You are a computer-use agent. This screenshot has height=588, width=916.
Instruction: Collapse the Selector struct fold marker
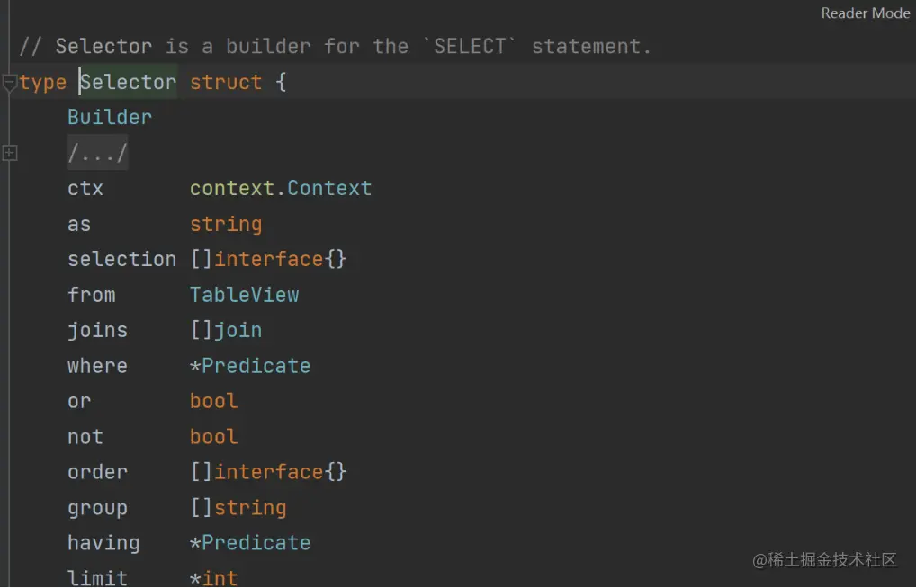point(10,83)
